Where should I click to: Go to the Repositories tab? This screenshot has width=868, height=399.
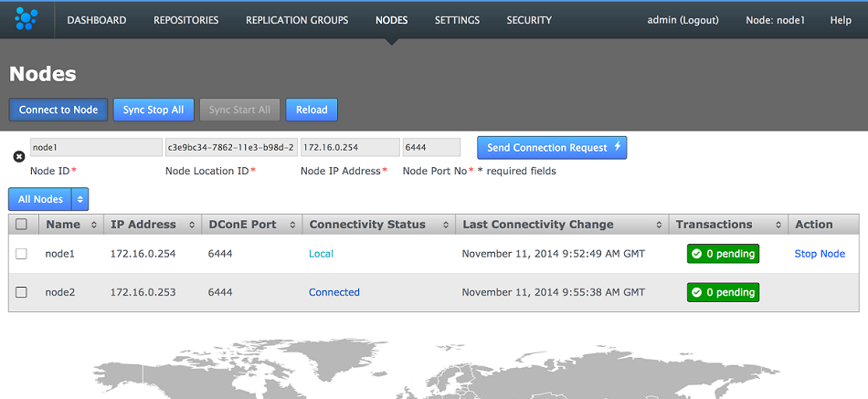tap(186, 20)
